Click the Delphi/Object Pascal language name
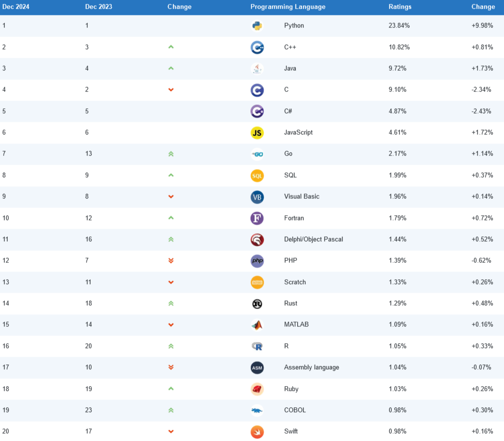 tap(314, 239)
